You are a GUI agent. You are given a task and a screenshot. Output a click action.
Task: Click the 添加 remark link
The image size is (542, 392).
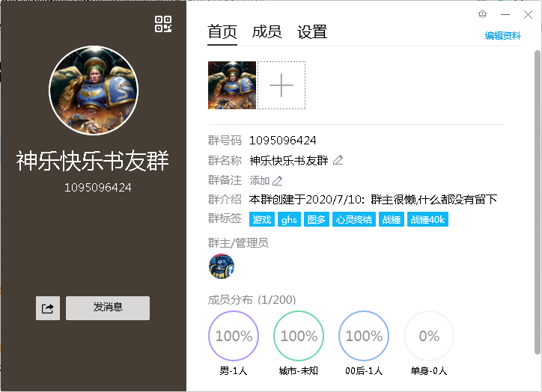point(259,180)
